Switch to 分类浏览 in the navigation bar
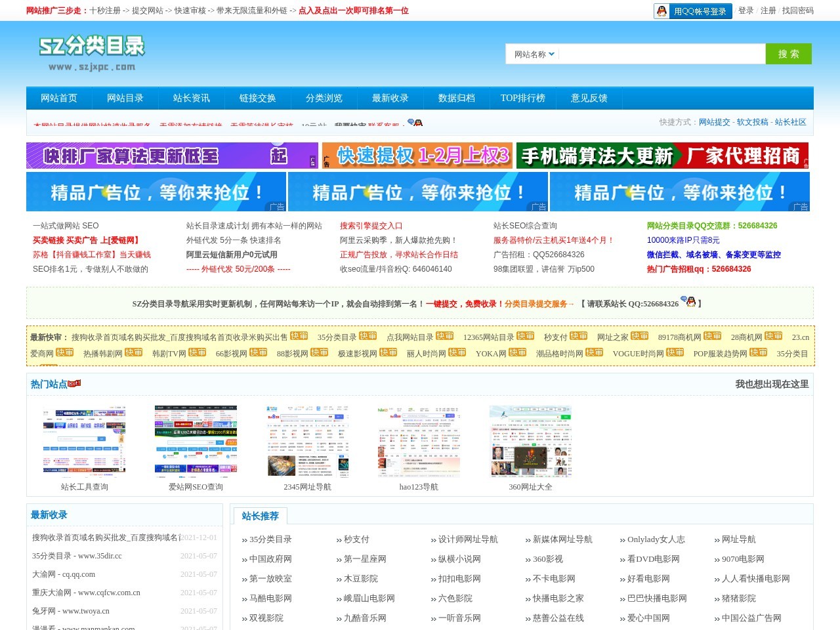Viewport: 840px width, 630px height. [324, 98]
